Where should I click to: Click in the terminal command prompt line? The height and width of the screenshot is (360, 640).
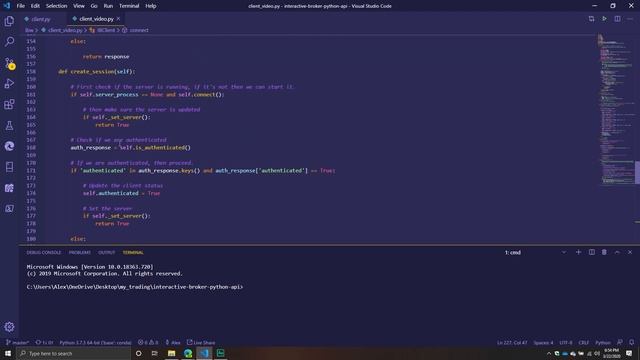click(x=135, y=287)
